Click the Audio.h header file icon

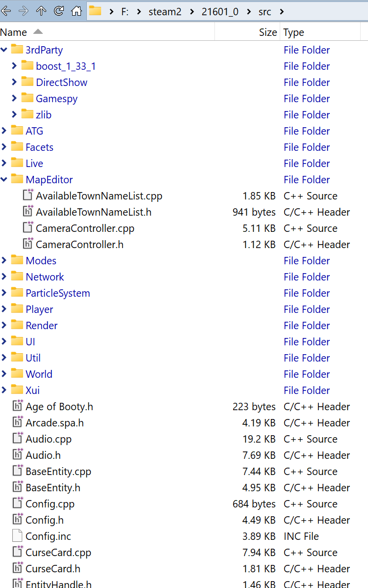click(17, 454)
